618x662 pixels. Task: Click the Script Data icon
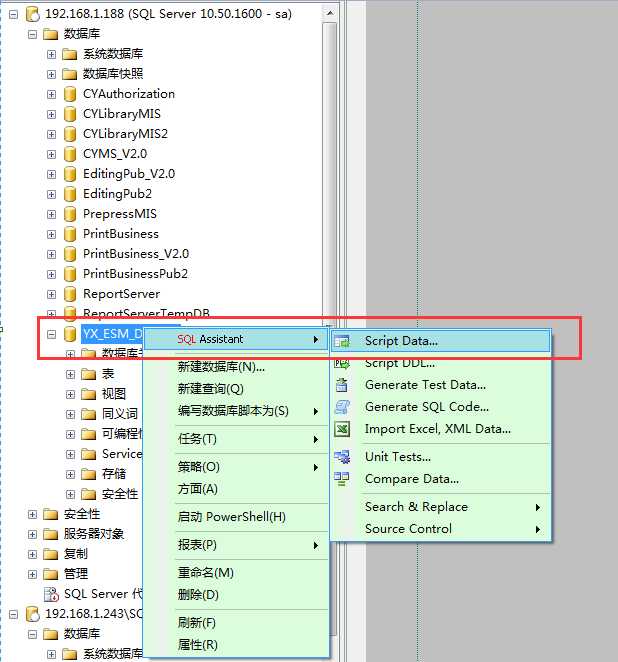click(x=342, y=341)
